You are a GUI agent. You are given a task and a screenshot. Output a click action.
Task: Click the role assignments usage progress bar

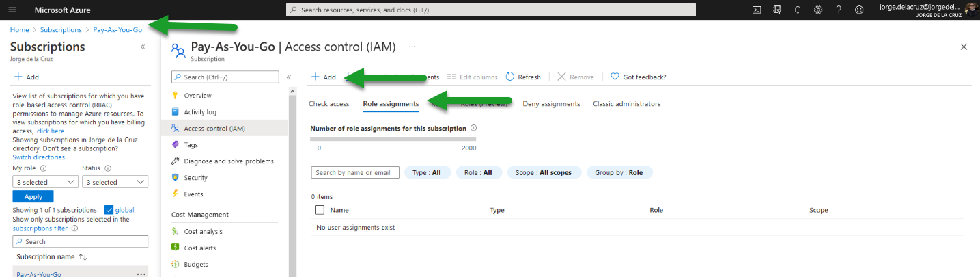[x=393, y=140]
